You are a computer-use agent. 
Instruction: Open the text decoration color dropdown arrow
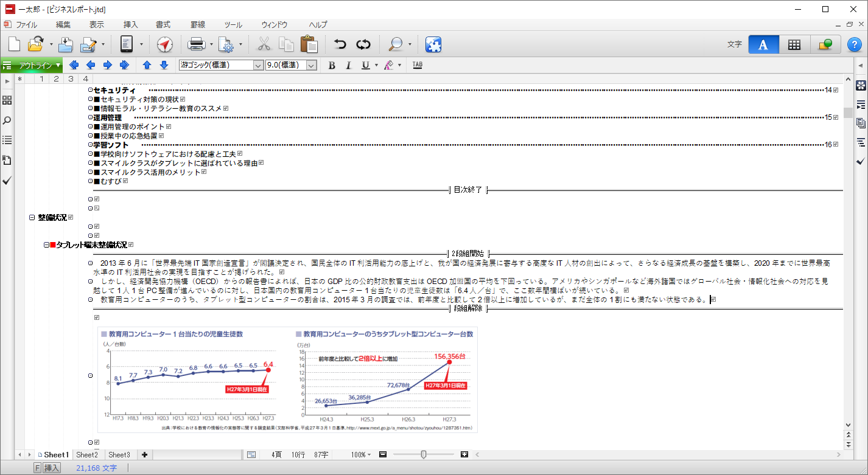click(x=399, y=65)
